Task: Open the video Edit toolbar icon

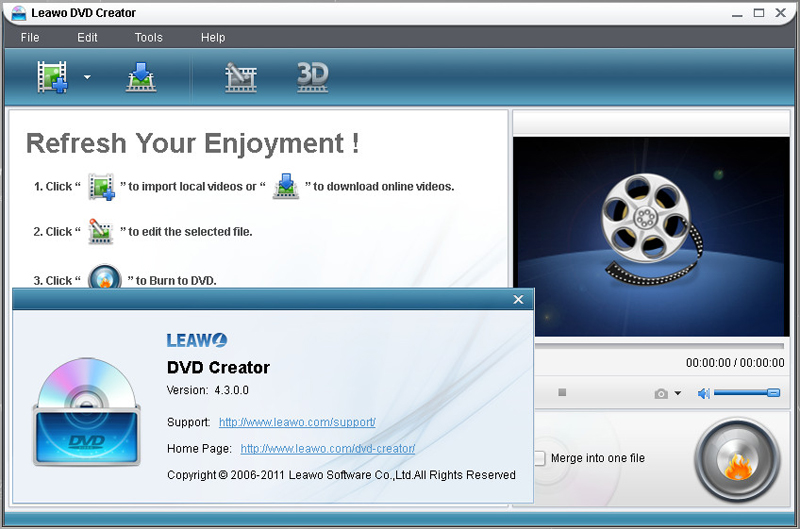Action: pyautogui.click(x=241, y=77)
